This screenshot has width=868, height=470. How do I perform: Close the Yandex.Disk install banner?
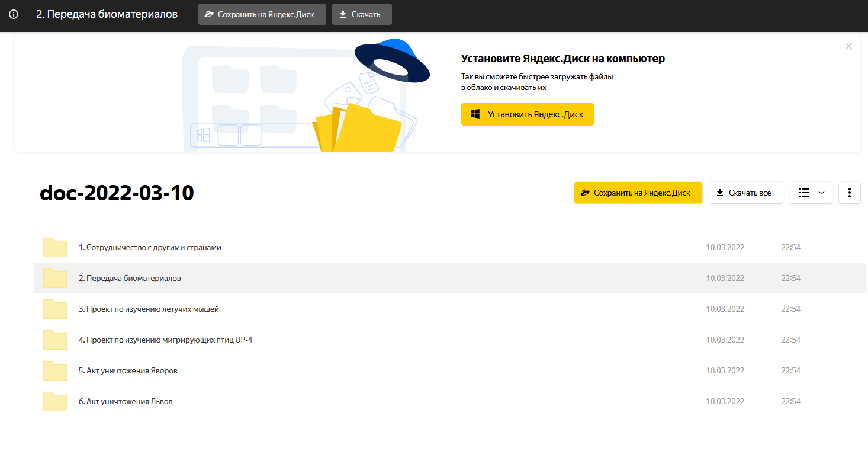pos(848,46)
